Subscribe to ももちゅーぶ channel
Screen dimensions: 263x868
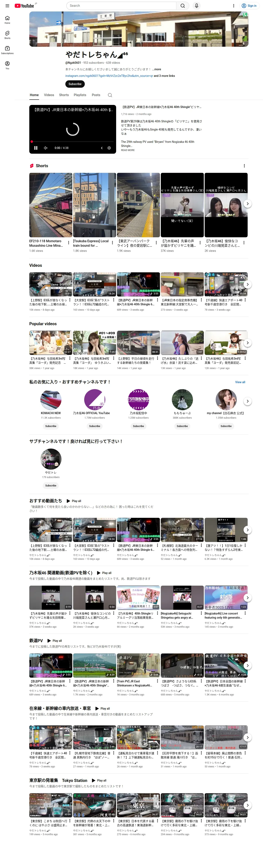pyautogui.click(x=182, y=426)
